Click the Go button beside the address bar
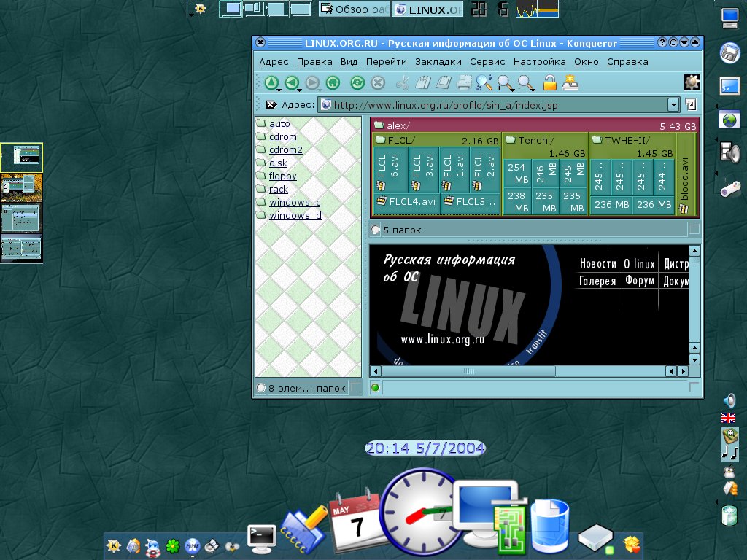The image size is (747, 560). click(x=691, y=105)
